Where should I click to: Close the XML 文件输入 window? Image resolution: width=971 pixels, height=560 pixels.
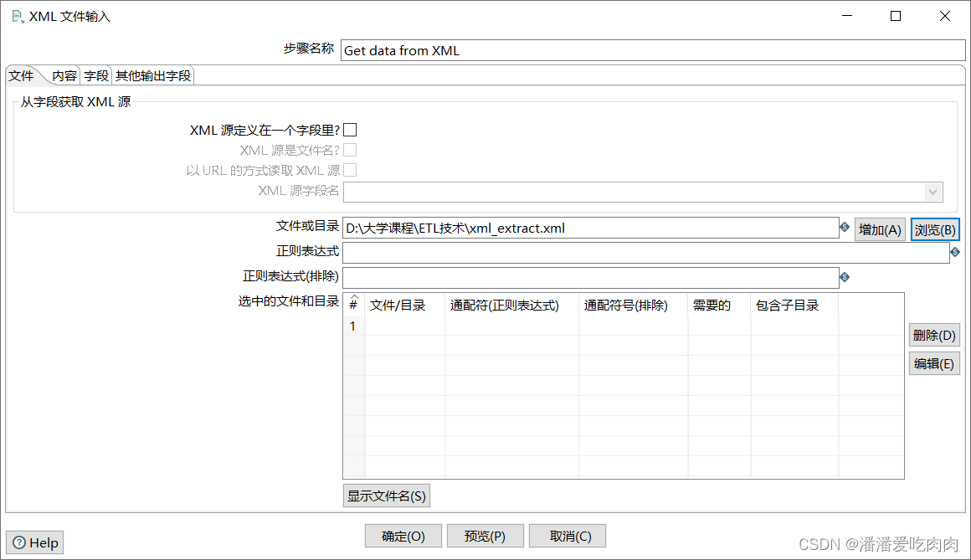tap(944, 16)
